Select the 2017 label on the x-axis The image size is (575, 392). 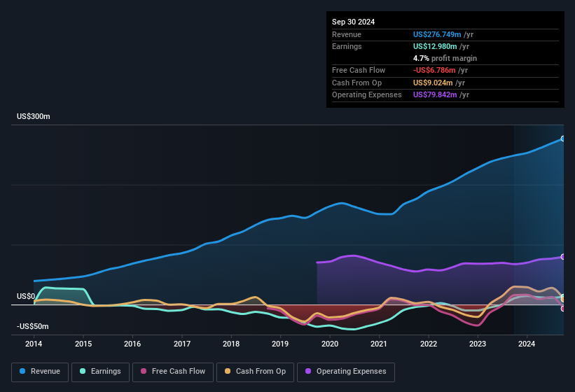182,344
